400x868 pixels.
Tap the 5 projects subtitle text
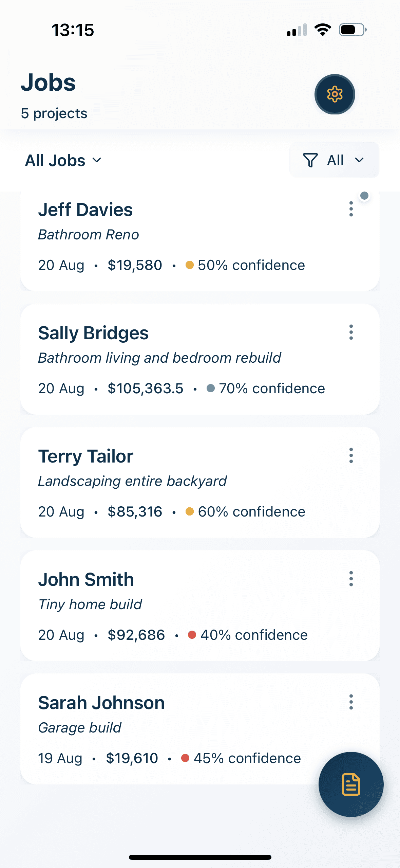54,113
